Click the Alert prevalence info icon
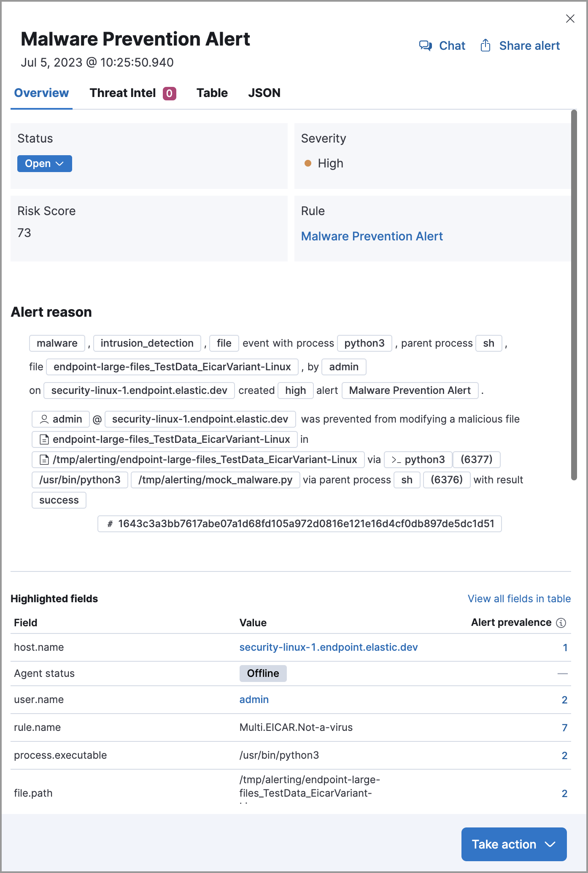The image size is (588, 873). click(x=561, y=623)
